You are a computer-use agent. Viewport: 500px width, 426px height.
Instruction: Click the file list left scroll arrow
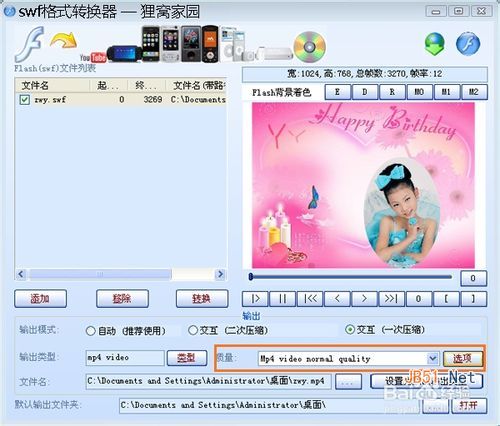(x=21, y=274)
